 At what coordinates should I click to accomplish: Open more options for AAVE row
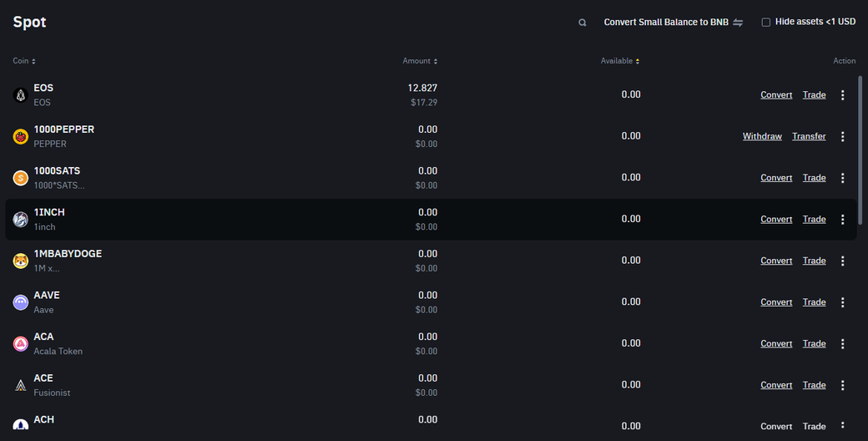[x=842, y=302]
